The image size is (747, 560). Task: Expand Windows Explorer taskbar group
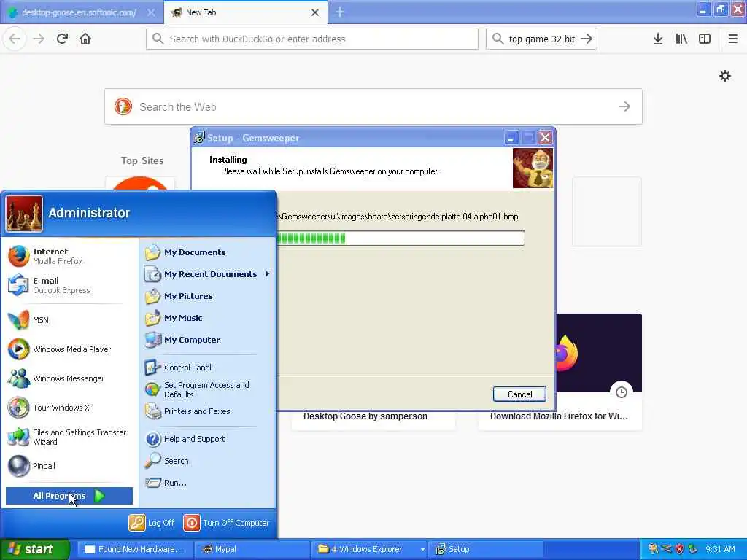(369, 549)
